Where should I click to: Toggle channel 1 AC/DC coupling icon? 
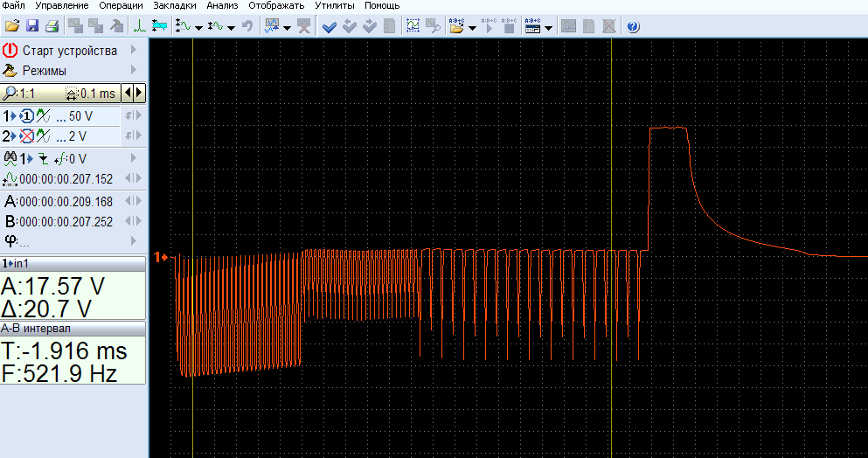click(x=43, y=116)
